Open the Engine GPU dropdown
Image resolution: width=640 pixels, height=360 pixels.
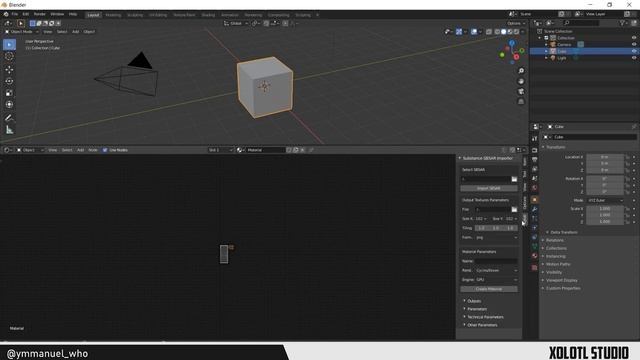pos(496,280)
